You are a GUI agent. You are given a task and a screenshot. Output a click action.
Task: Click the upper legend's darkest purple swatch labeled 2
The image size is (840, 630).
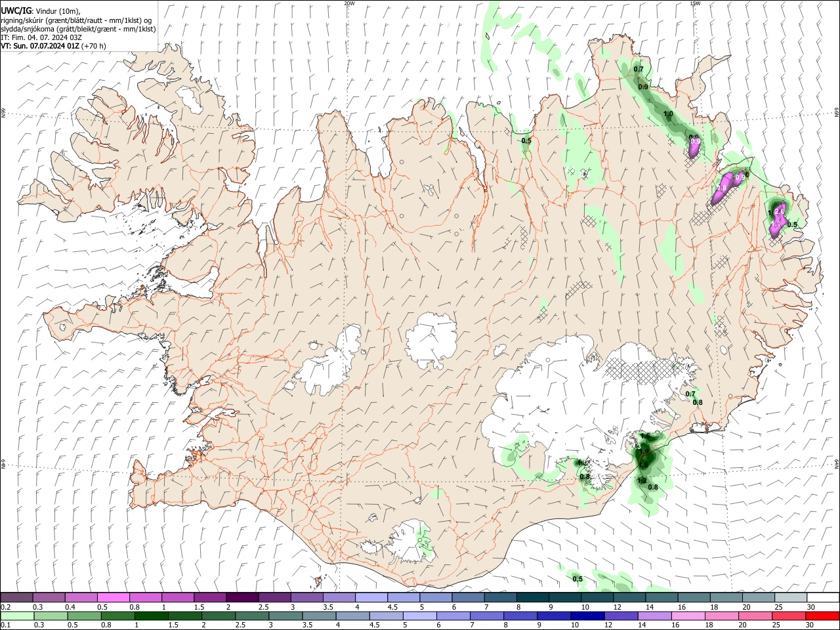click(242, 597)
